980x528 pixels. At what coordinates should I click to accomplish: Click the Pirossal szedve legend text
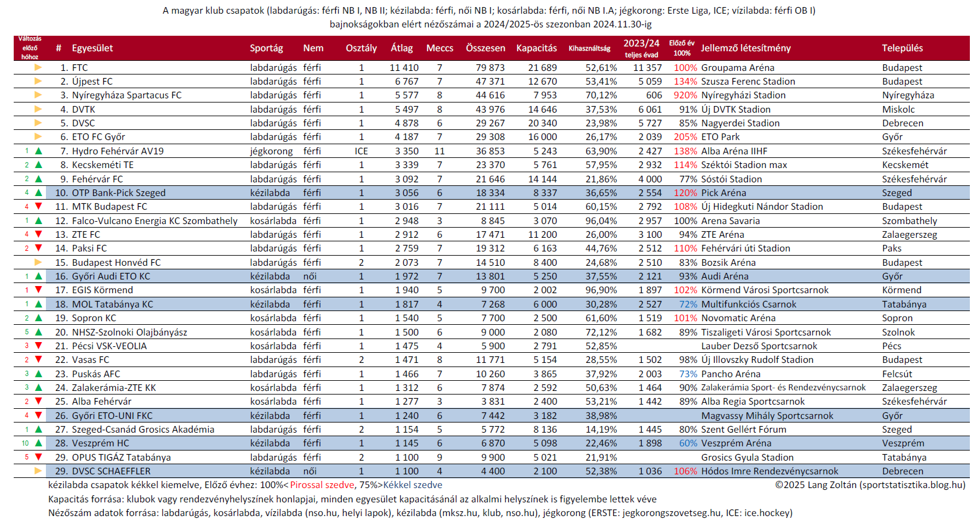tap(322, 484)
